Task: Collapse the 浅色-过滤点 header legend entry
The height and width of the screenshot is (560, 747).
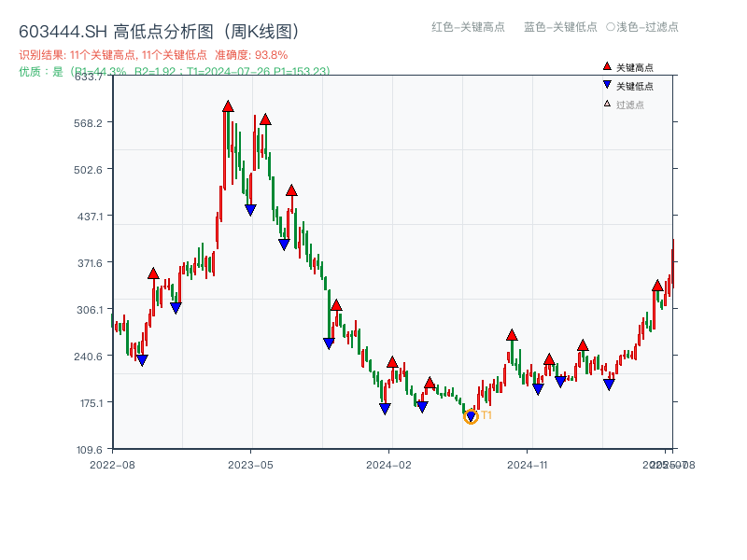Action: [x=644, y=28]
